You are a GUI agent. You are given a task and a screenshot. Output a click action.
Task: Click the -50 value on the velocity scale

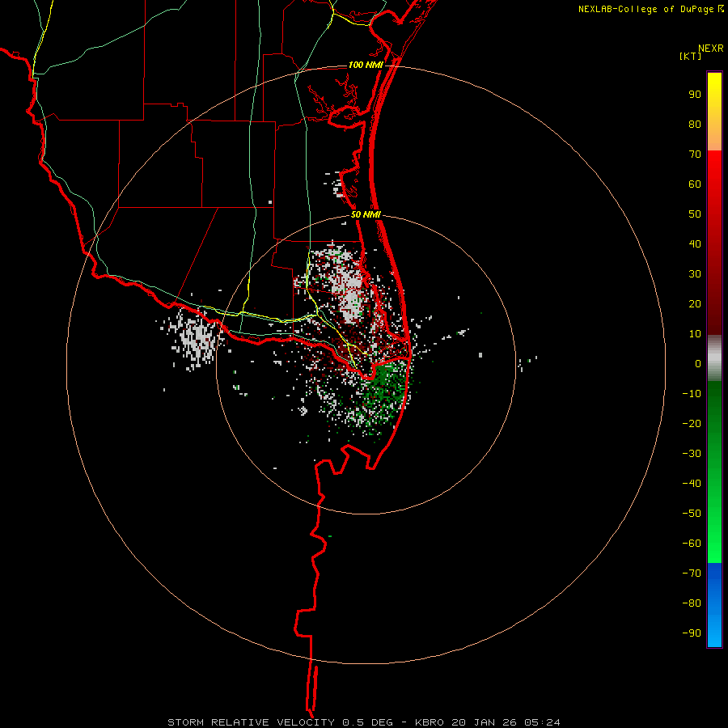click(692, 514)
